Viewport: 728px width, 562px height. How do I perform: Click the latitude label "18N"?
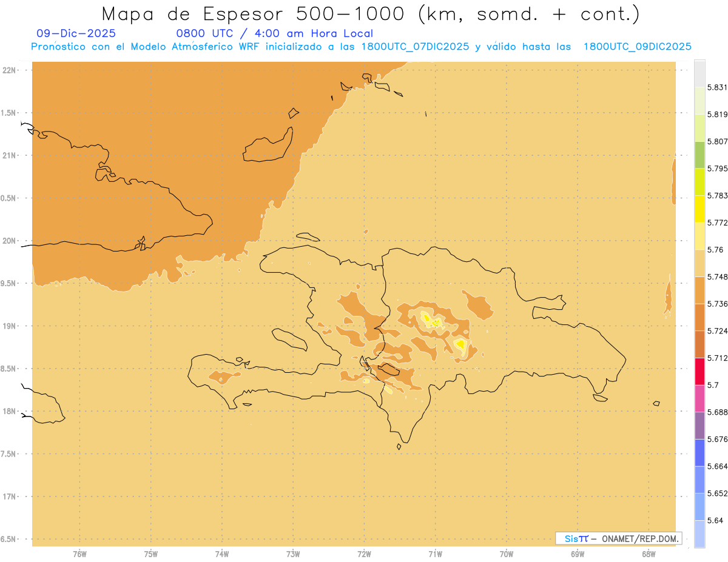[9, 412]
